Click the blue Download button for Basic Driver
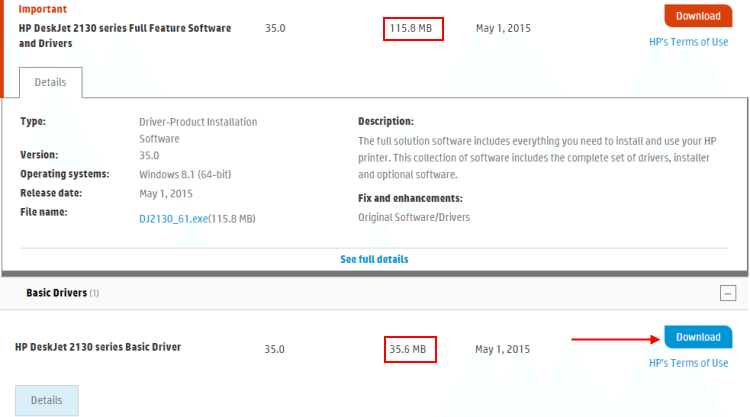This screenshot has height=417, width=750. (698, 337)
